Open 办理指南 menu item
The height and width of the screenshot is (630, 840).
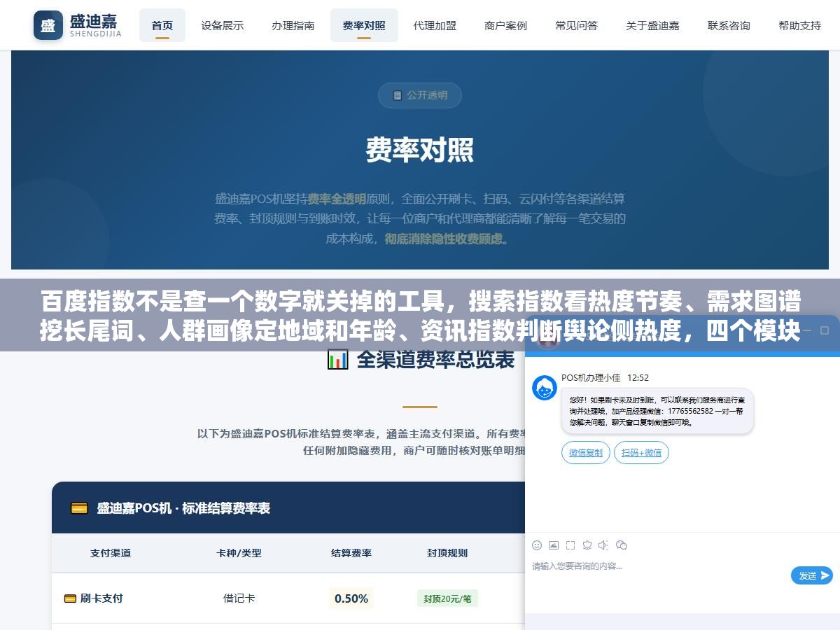pos(293,25)
